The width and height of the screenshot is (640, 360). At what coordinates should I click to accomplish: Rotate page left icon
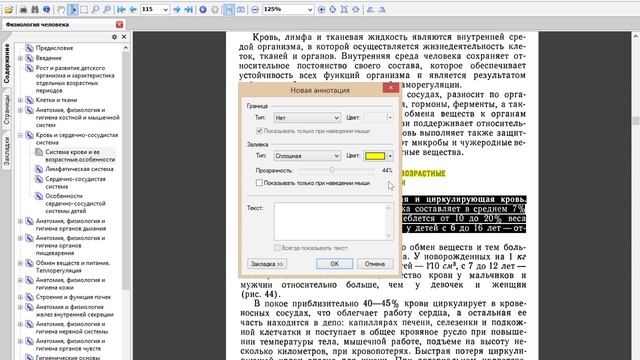[x=371, y=9]
